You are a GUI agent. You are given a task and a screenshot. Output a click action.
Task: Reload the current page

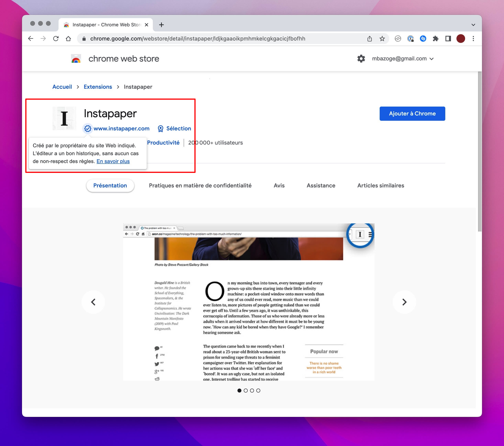(x=56, y=39)
